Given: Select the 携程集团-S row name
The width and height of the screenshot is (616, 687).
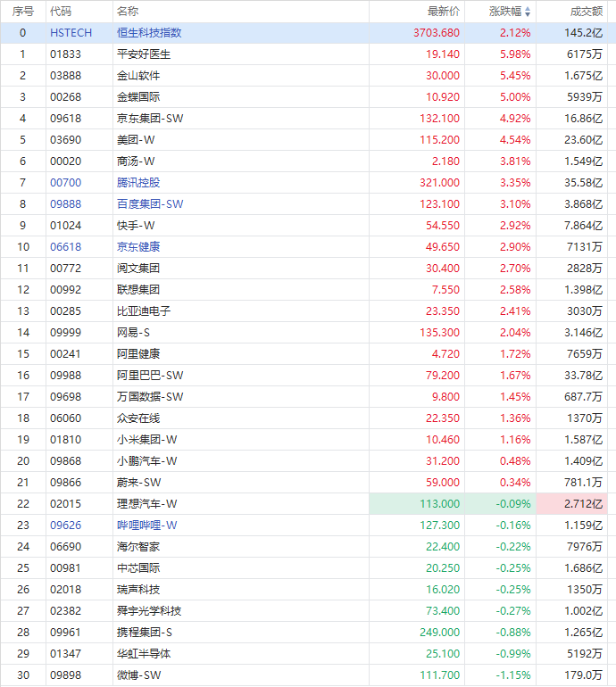Looking at the screenshot, I should point(145,633).
